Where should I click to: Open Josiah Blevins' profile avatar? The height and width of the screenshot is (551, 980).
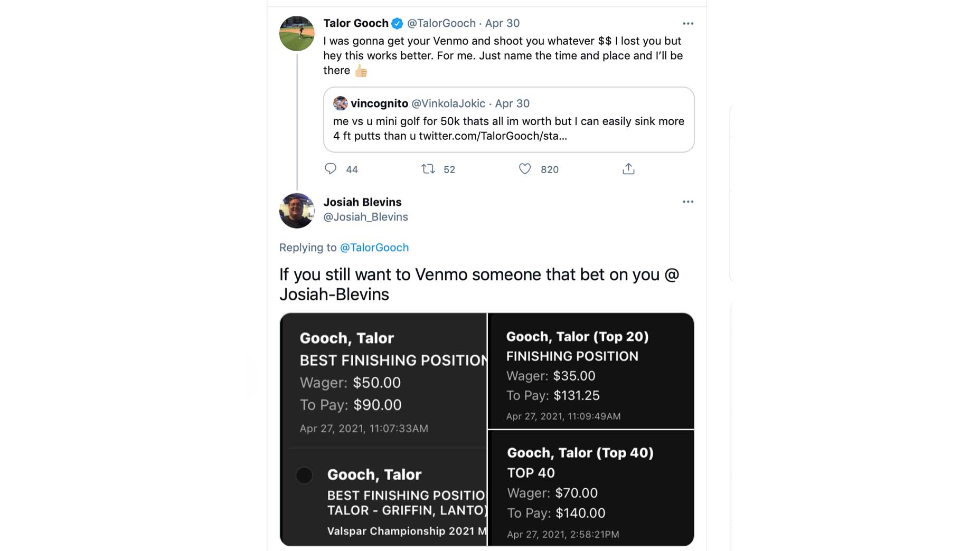pyautogui.click(x=297, y=211)
